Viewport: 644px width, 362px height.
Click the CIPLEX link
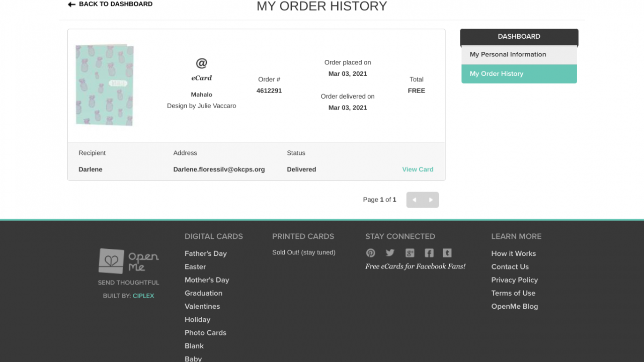pos(143,296)
